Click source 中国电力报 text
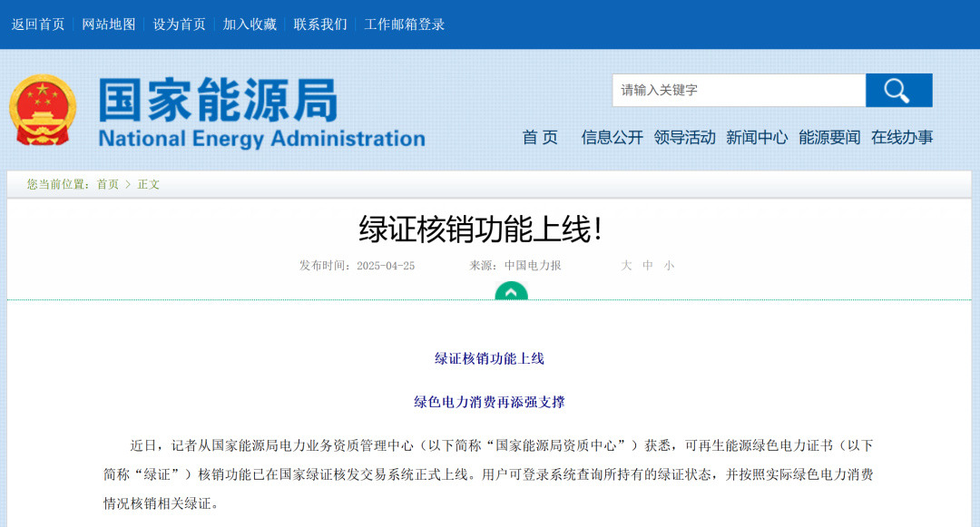 pyautogui.click(x=534, y=266)
